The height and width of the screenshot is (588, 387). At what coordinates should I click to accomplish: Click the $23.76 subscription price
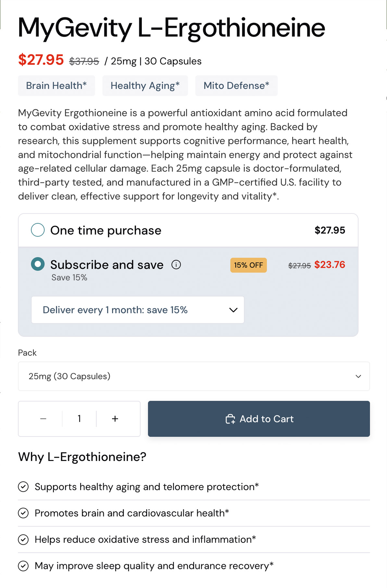coord(330,265)
